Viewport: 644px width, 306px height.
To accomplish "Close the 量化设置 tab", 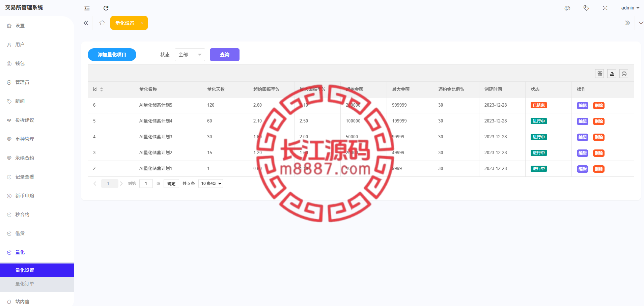I will [142, 23].
